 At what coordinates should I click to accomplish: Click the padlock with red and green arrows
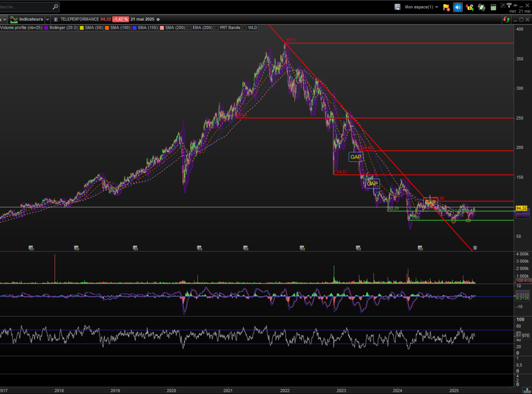[470, 7]
